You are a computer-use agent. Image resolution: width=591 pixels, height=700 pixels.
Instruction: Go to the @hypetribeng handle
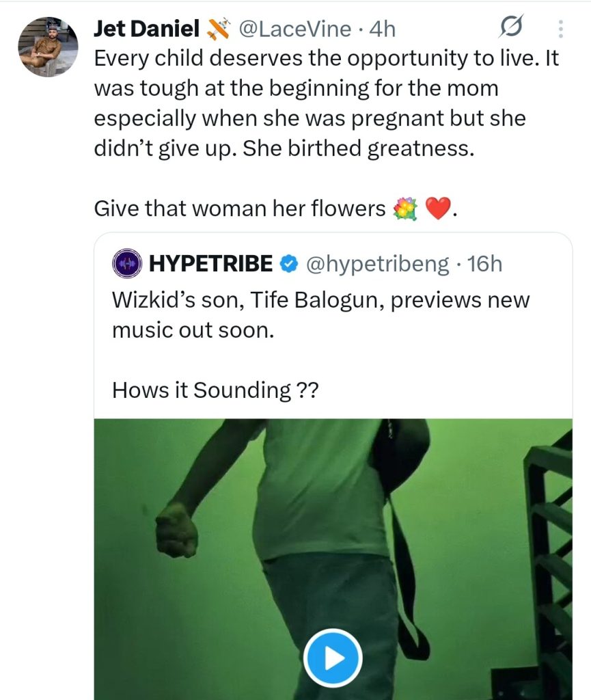pos(376,264)
